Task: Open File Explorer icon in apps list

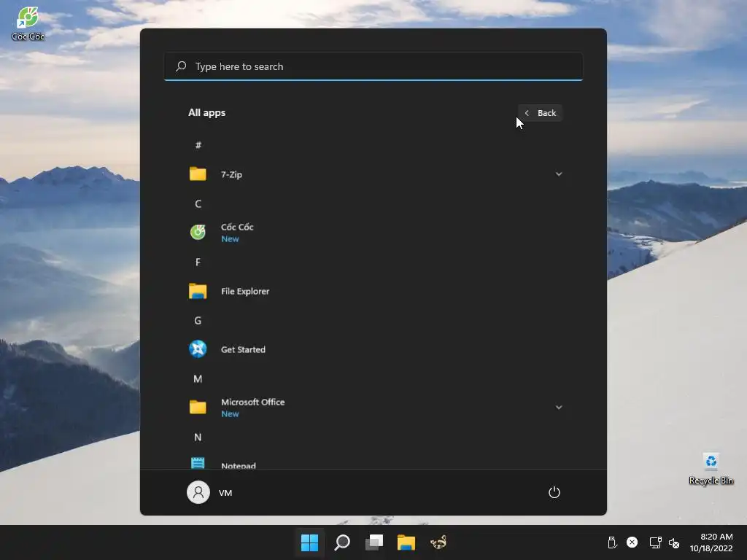Action: pyautogui.click(x=198, y=291)
